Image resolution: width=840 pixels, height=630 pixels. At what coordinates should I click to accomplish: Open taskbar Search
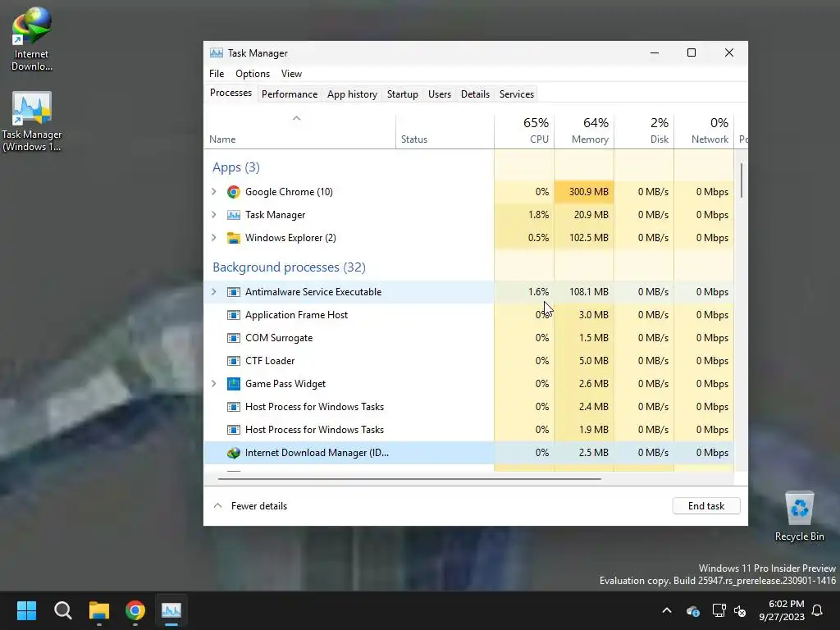[62, 610]
